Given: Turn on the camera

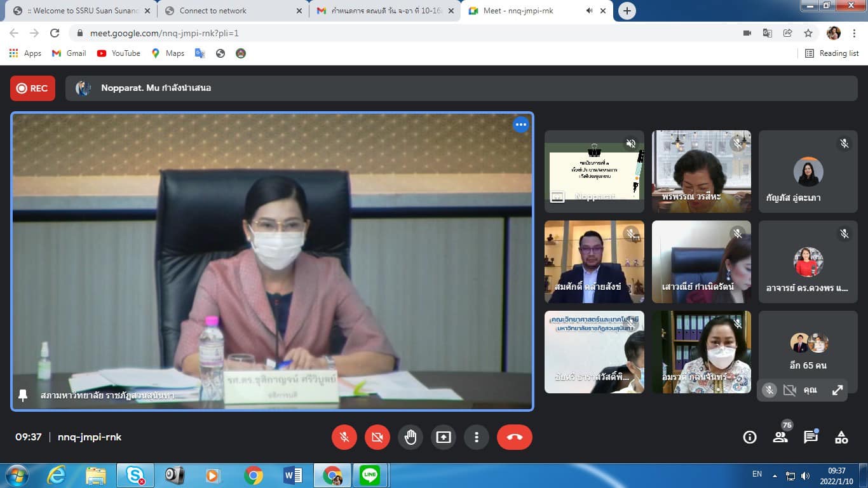Looking at the screenshot, I should coord(377,437).
